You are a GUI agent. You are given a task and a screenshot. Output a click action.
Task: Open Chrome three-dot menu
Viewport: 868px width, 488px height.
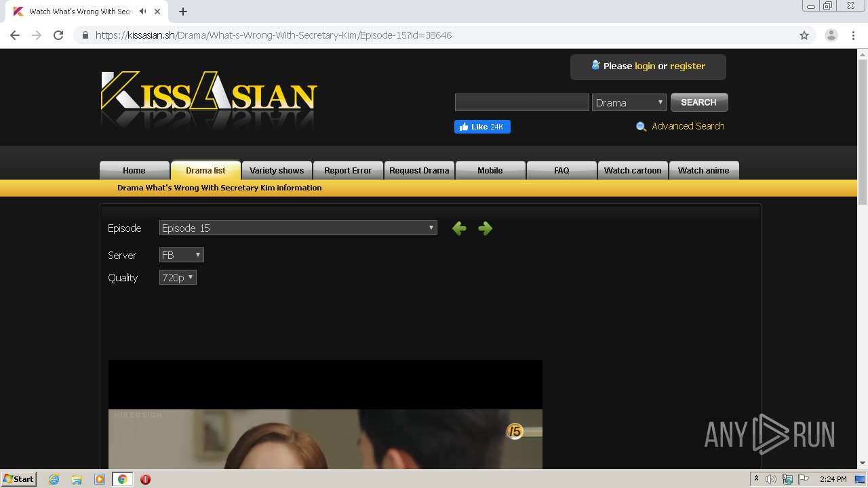click(x=854, y=35)
